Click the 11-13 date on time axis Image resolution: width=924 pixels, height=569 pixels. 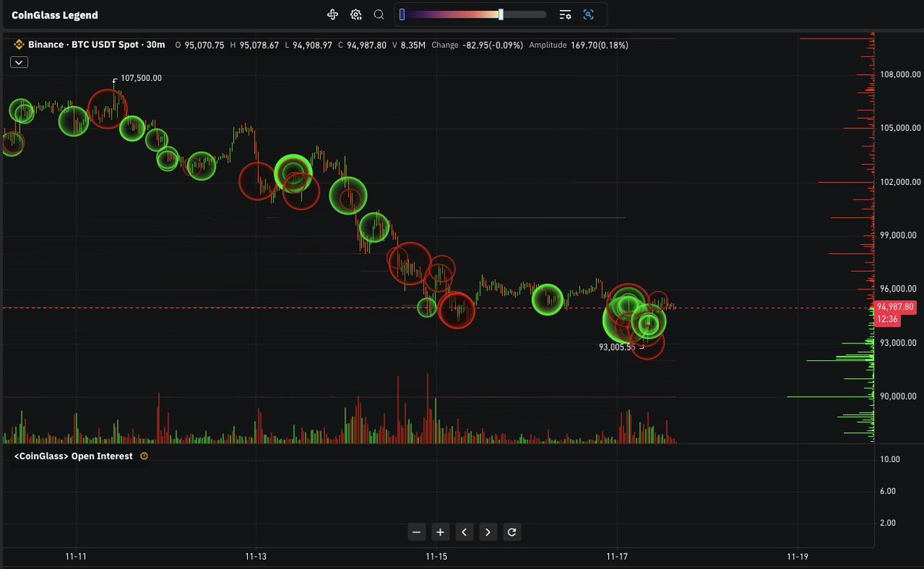pyautogui.click(x=256, y=556)
